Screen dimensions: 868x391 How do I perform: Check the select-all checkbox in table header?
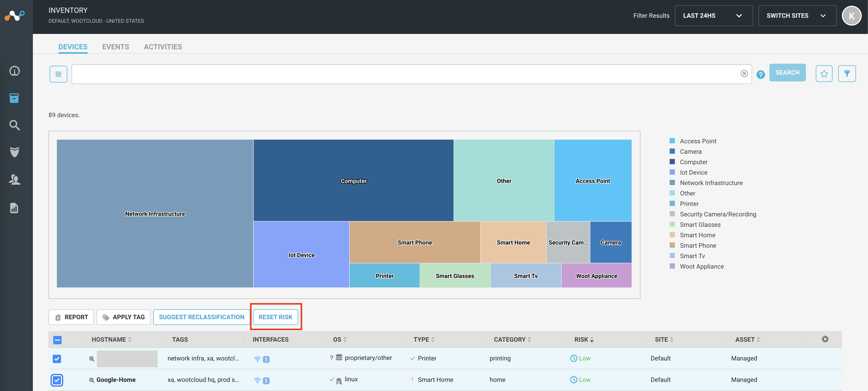57,340
